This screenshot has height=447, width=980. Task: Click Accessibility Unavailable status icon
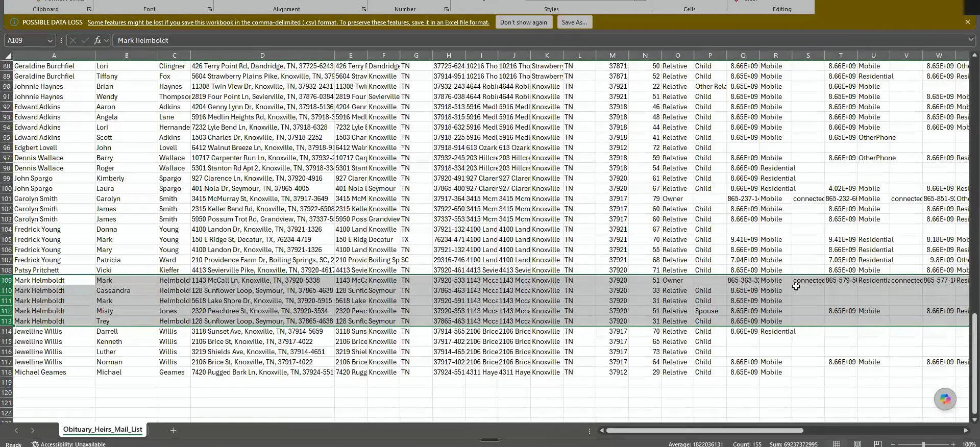[x=35, y=444]
